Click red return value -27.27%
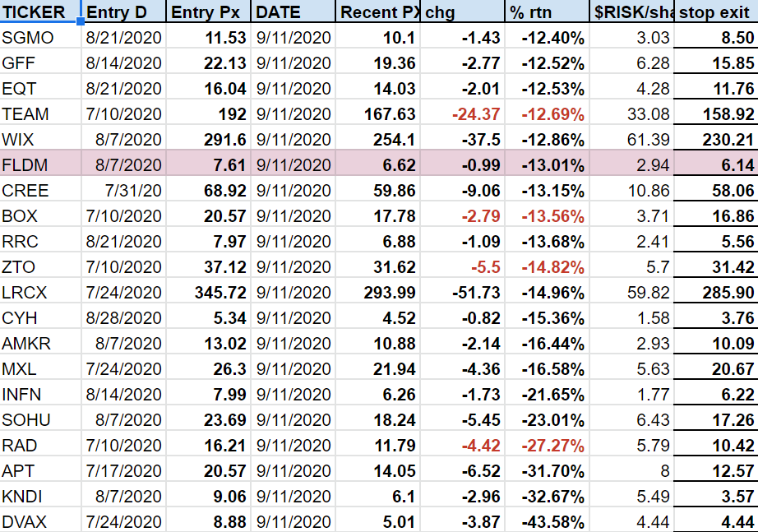Image resolution: width=758 pixels, height=532 pixels. [553, 446]
